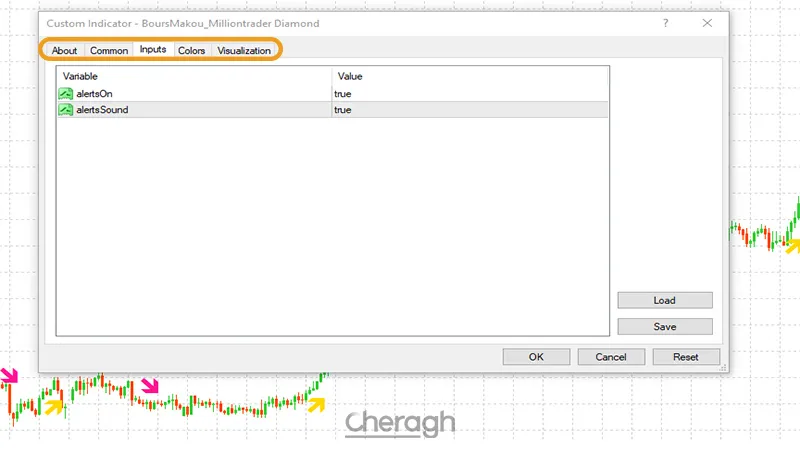Viewport: 800px width, 450px height.
Task: Click the alertsSound variable icon
Action: 66,110
